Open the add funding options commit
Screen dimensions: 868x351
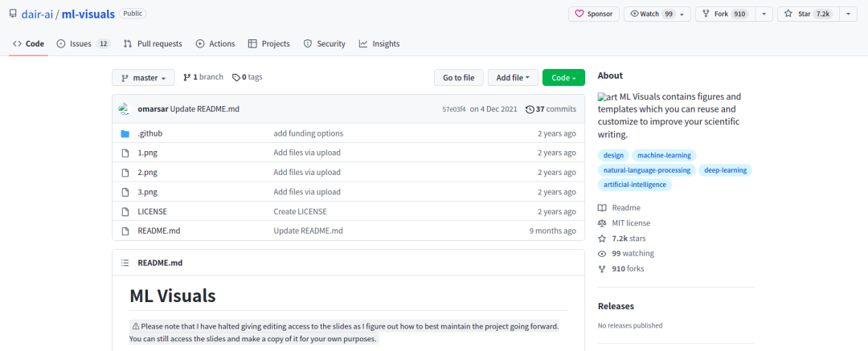coord(309,133)
